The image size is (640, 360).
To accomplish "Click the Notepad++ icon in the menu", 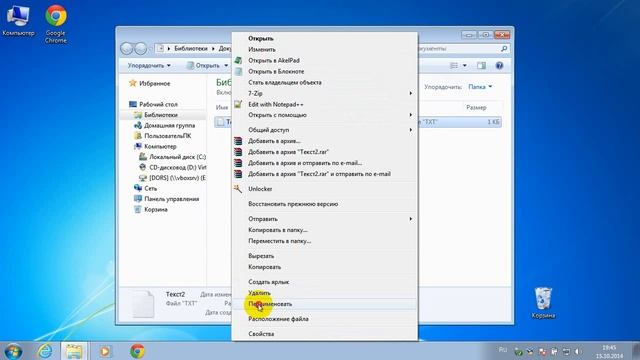I will click(x=238, y=104).
